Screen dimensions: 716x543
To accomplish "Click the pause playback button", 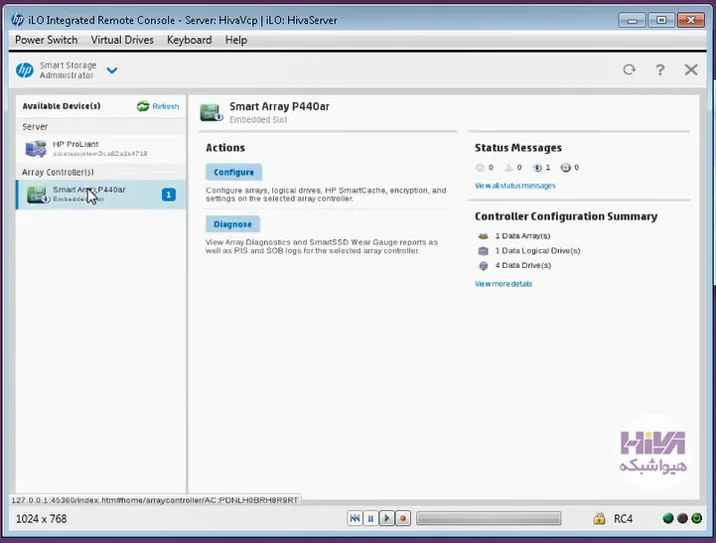I will tap(371, 518).
